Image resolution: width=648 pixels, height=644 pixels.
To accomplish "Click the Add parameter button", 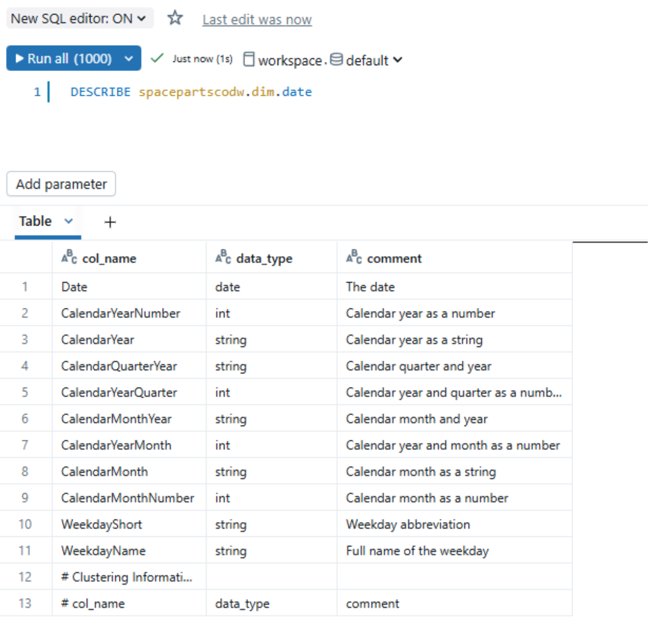I will click(x=61, y=184).
